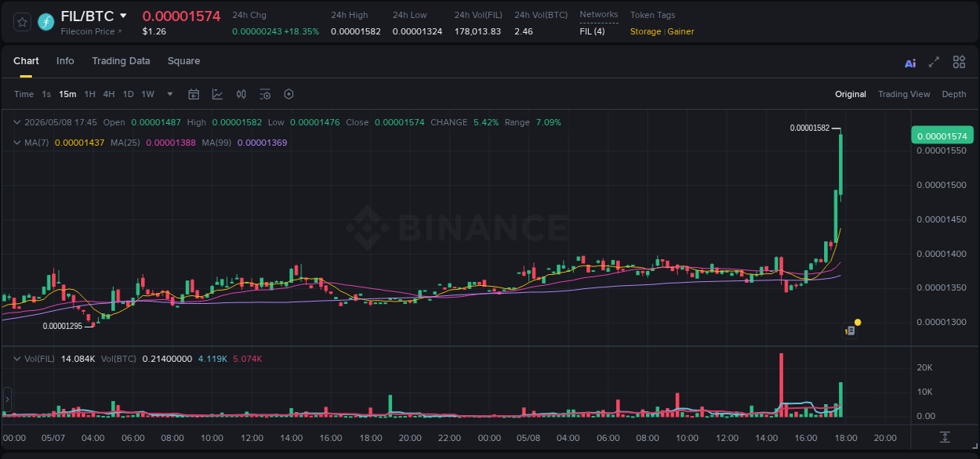Viewport: 980px width, 459px height.
Task: Open the multi-chart grid layout icon
Action: click(959, 62)
